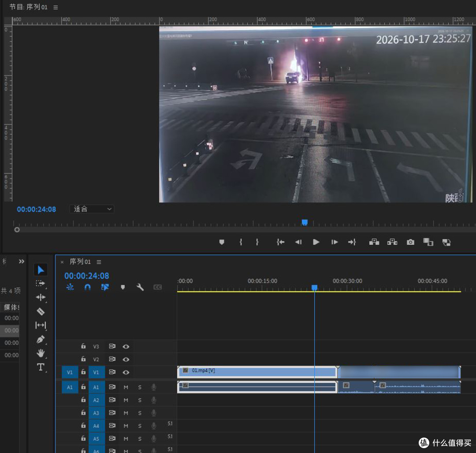Image resolution: width=476 pixels, height=453 pixels.
Task: Solo the A2 audio track
Action: (x=140, y=400)
